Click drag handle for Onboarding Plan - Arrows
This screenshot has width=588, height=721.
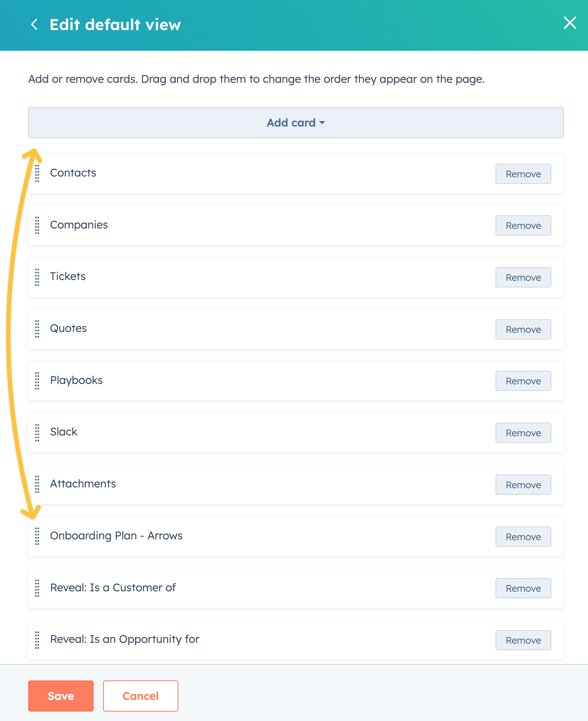tap(37, 536)
